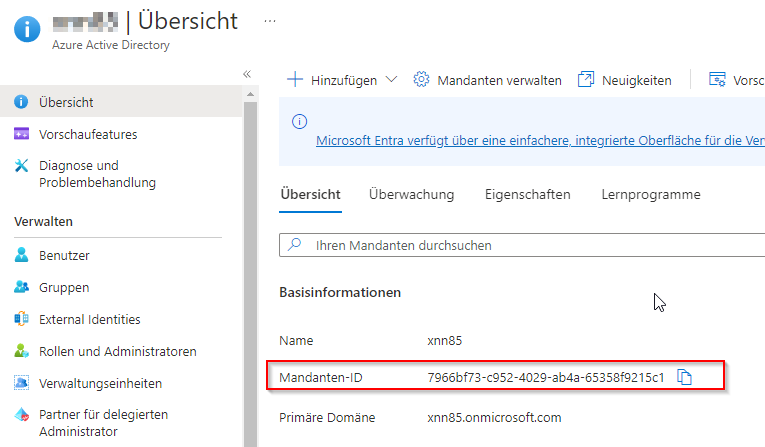
Task: Click the Diagnose und Problembehandlung wrench icon
Action: [x=22, y=166]
